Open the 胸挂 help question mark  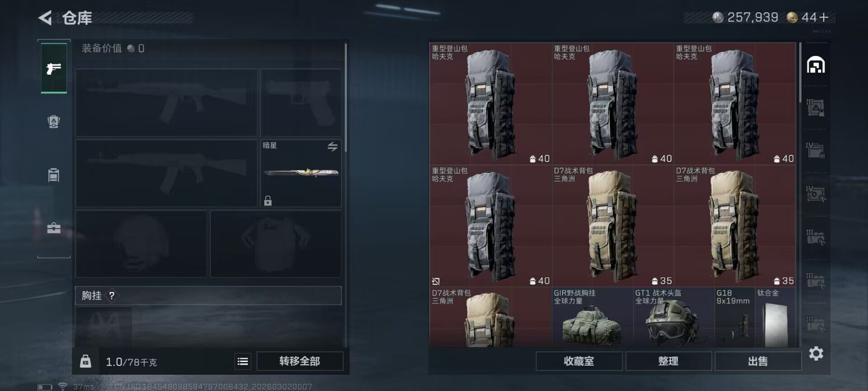tap(112, 296)
